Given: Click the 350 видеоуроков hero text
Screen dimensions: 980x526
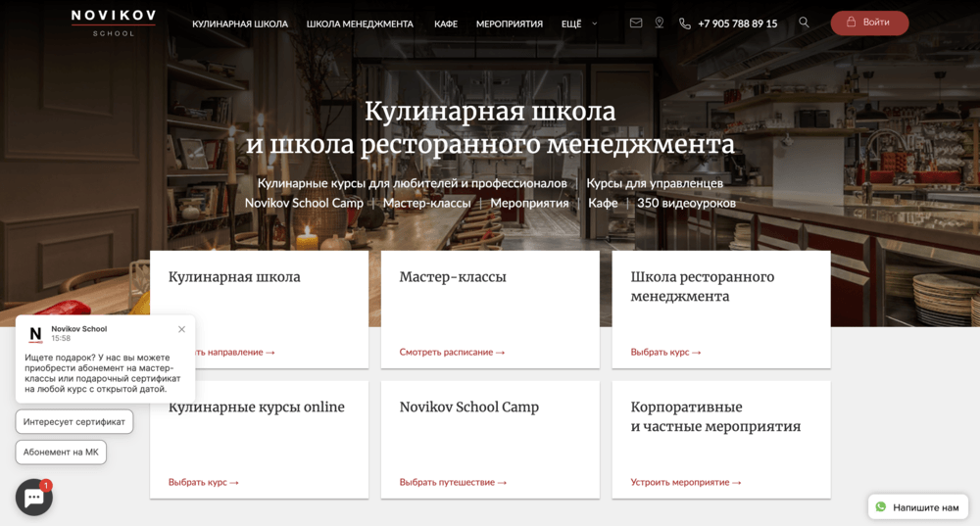Looking at the screenshot, I should (x=686, y=203).
